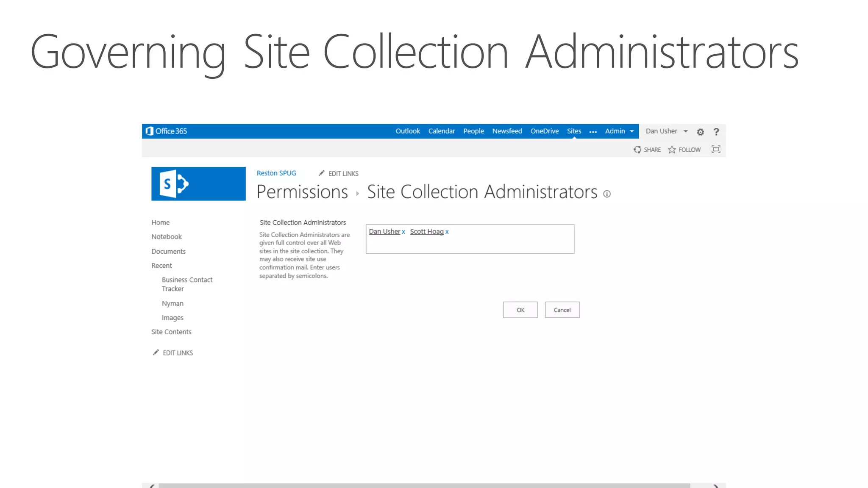
Task: Open the Reston SPUG site link
Action: pyautogui.click(x=276, y=173)
